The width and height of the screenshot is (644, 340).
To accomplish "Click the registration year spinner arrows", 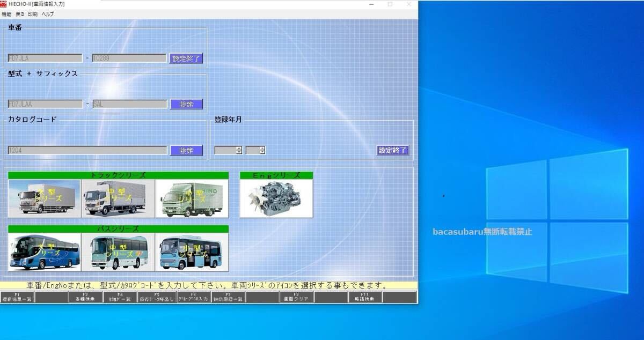I will pos(239,151).
